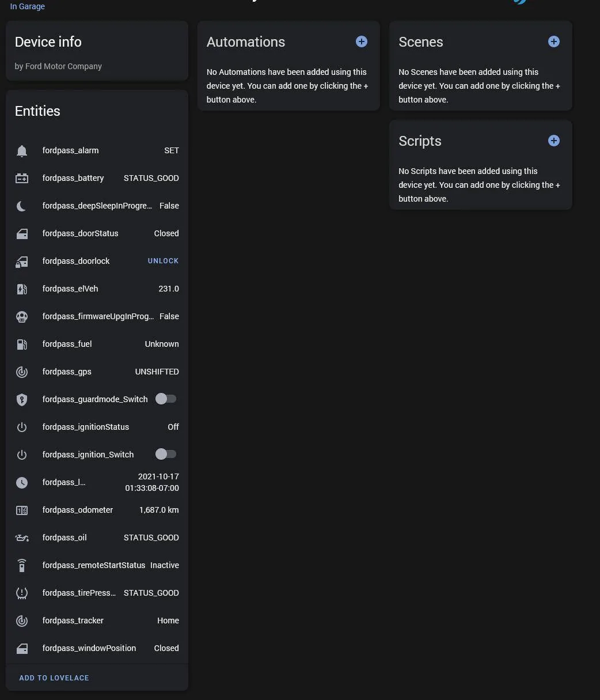
Task: Open the In Garage area link
Action: coord(28,6)
